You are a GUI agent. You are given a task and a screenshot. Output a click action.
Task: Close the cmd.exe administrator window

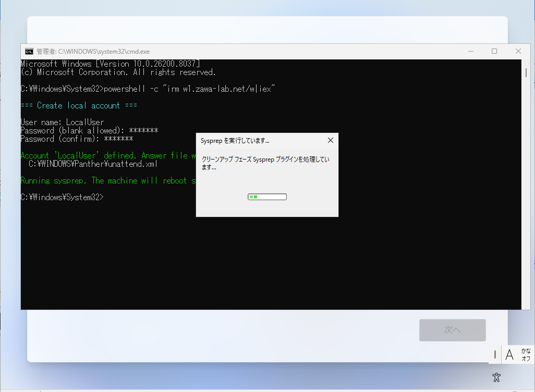[518, 51]
